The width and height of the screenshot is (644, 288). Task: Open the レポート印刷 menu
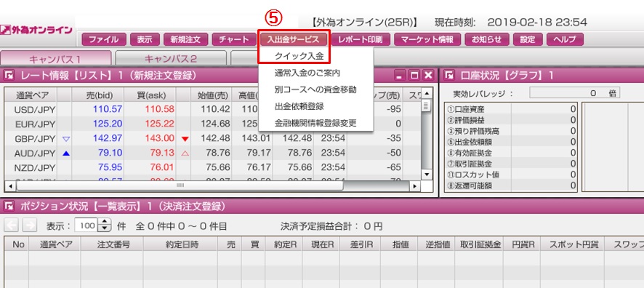pos(361,39)
